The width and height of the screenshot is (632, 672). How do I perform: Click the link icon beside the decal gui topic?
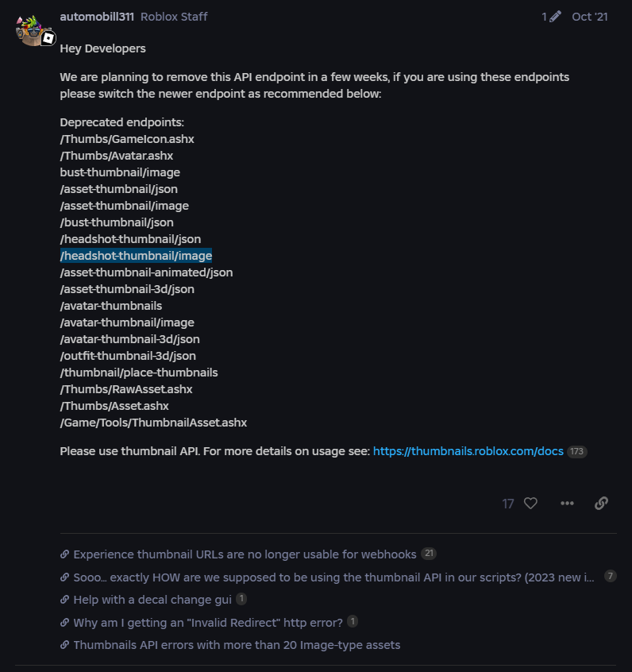[x=64, y=600]
